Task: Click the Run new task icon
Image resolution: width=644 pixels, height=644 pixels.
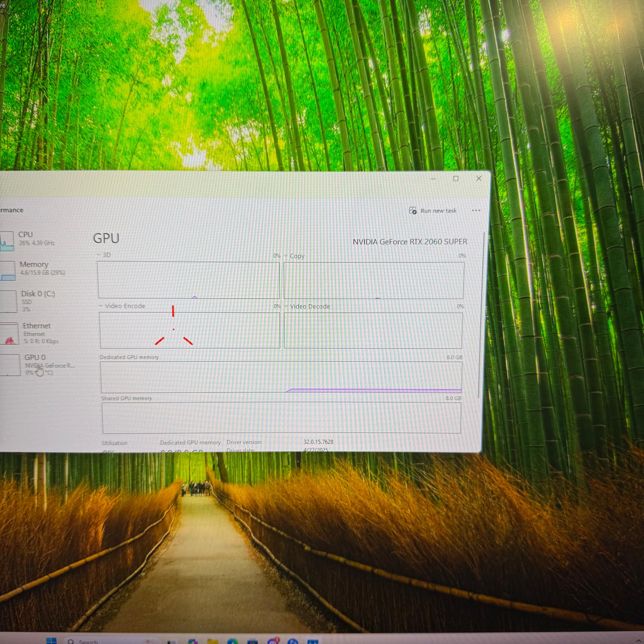Action: pos(412,210)
